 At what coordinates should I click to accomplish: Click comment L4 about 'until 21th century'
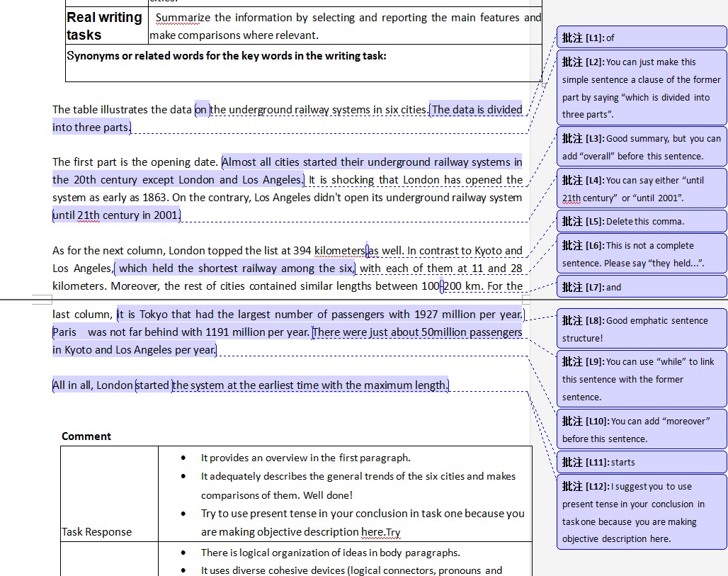[x=642, y=188]
